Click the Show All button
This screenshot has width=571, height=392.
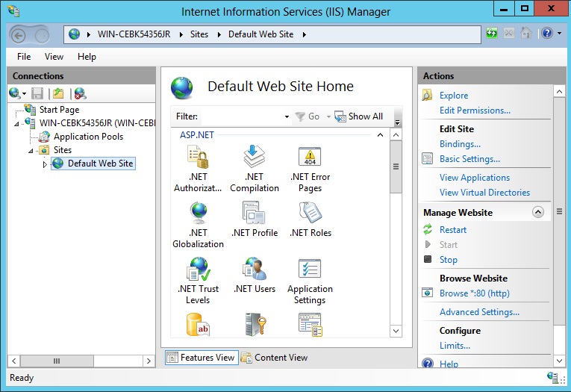point(359,116)
